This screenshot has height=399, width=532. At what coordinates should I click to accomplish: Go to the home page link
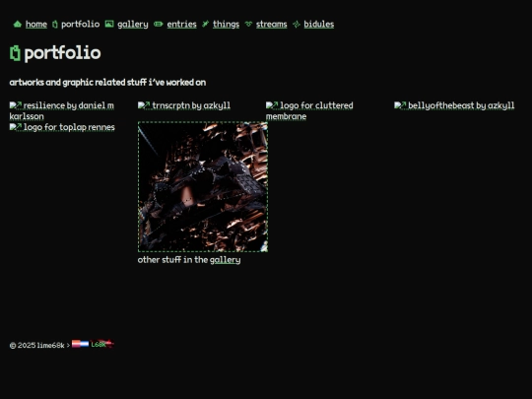[36, 24]
